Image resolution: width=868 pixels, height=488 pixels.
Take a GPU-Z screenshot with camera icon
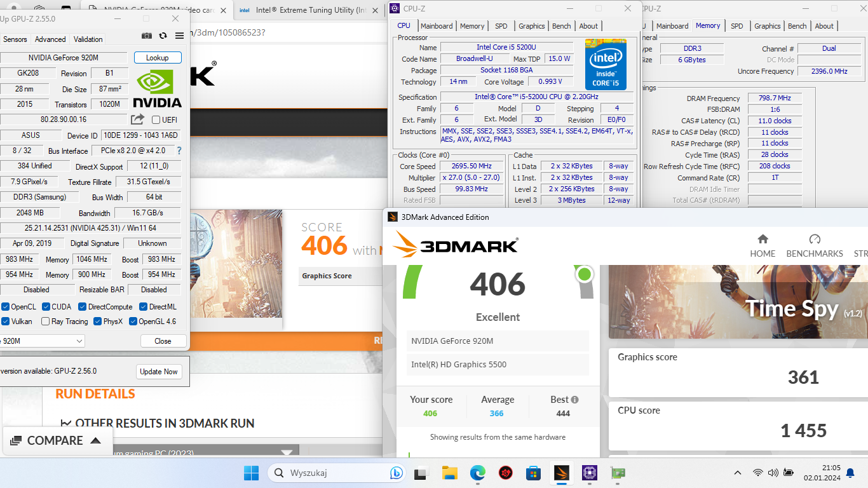[x=147, y=36]
